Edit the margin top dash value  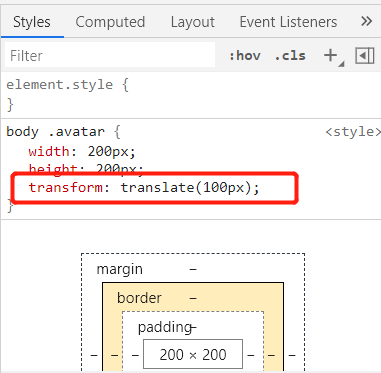click(193, 269)
